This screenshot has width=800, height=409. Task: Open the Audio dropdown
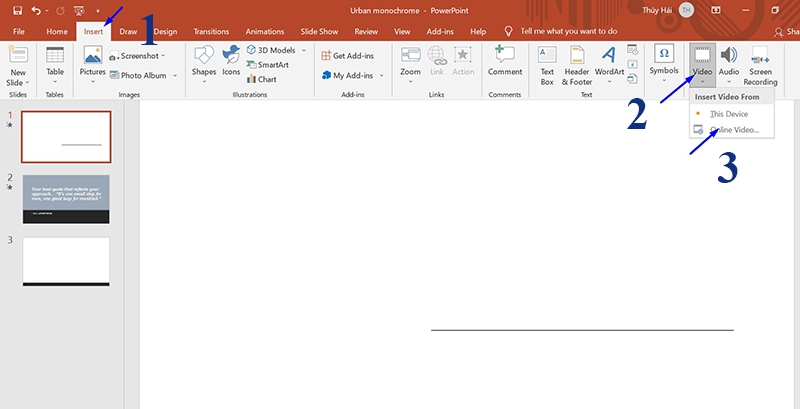point(729,65)
